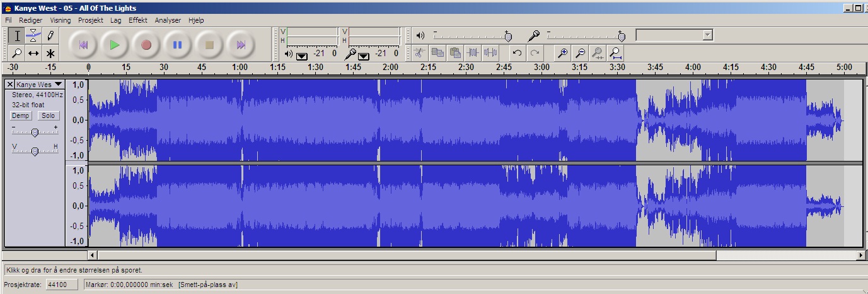Screen dimensions: 868x294
Task: Click the 2:30 mark on the timeline ruler
Action: click(x=466, y=68)
